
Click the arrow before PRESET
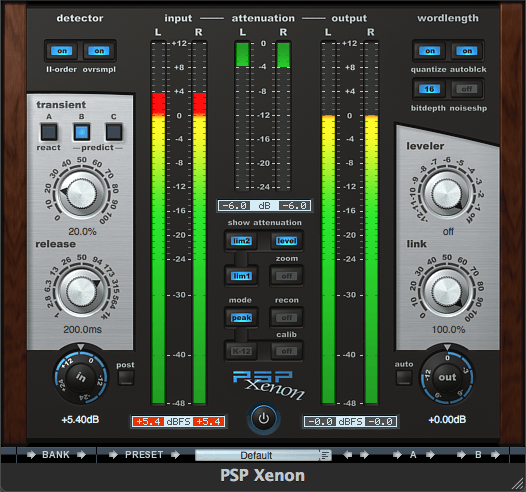tap(113, 455)
